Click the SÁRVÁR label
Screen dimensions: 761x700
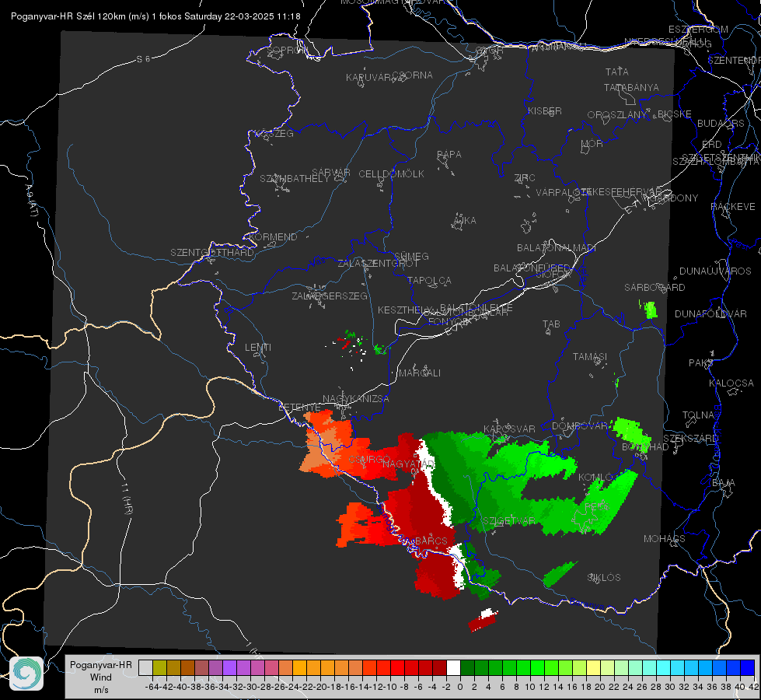tap(331, 172)
